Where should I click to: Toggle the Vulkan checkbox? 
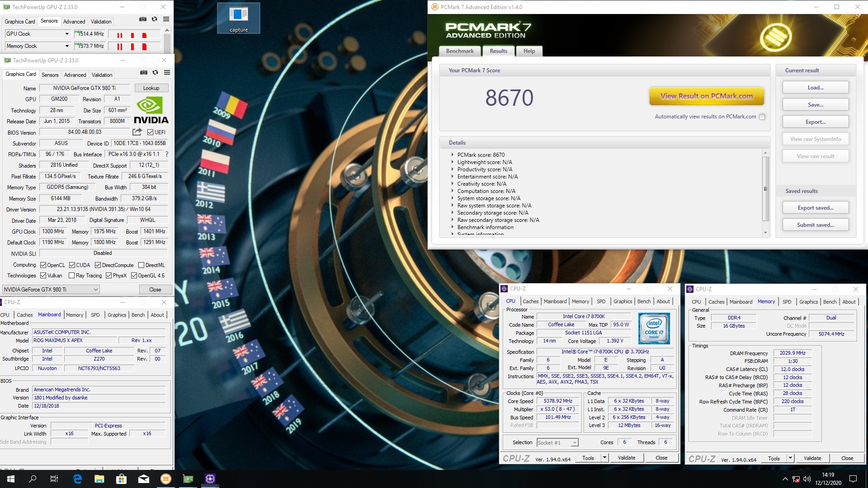pos(43,276)
